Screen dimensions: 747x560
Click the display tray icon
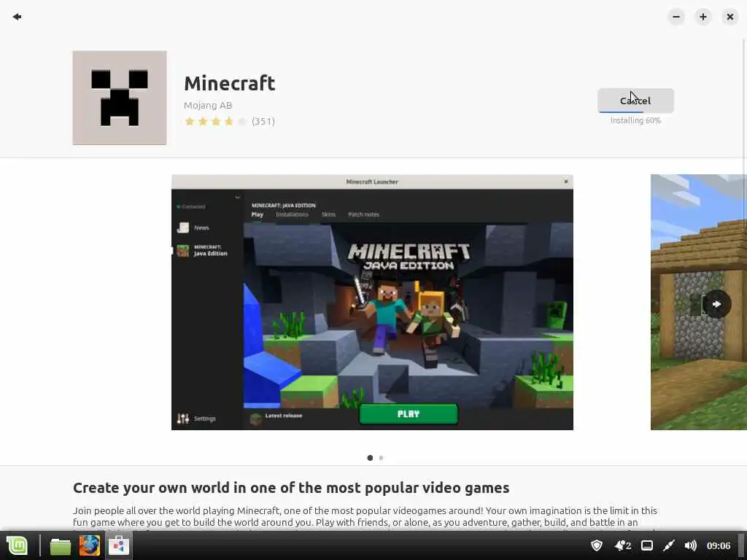coord(647,545)
